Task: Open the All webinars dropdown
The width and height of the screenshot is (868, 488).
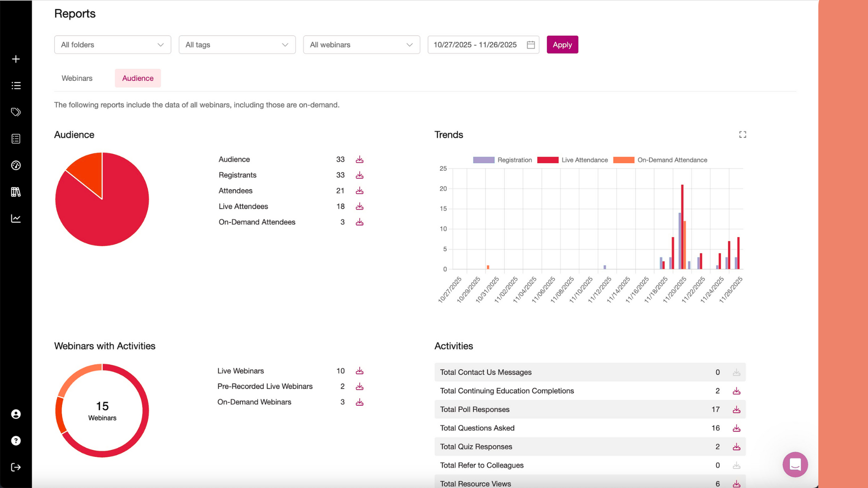Action: point(361,44)
